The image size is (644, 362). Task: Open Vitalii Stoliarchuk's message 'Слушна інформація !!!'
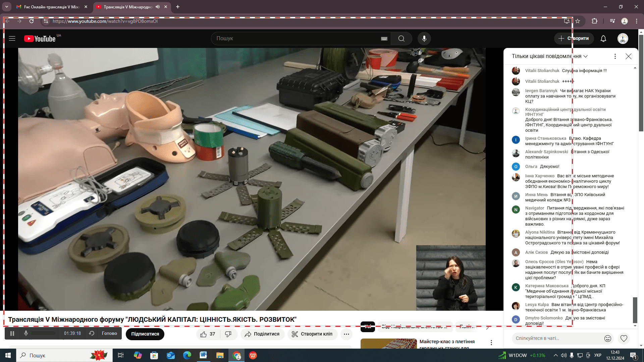(x=584, y=71)
